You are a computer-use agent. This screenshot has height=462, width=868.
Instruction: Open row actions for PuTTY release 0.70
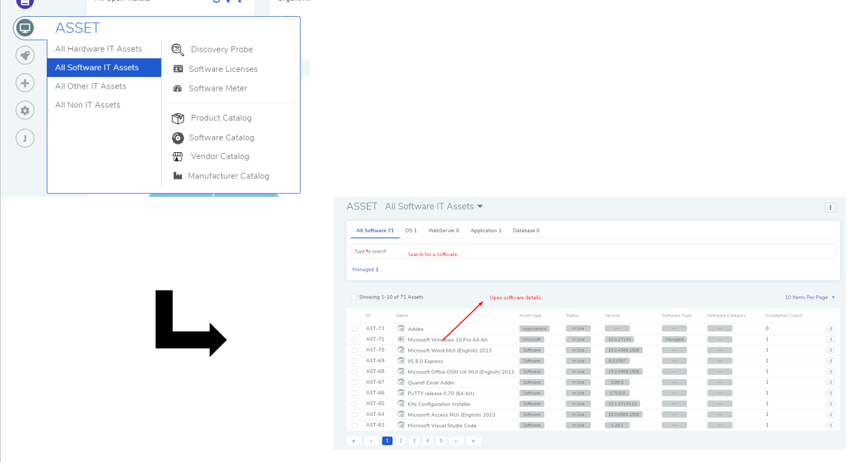point(830,393)
